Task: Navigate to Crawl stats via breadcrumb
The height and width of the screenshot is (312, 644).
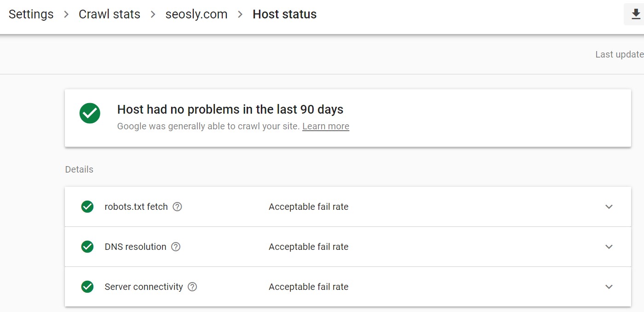Action: (x=109, y=14)
